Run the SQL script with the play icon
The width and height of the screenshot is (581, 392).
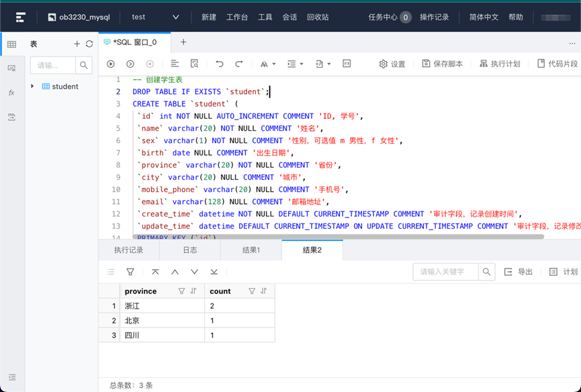coord(109,64)
